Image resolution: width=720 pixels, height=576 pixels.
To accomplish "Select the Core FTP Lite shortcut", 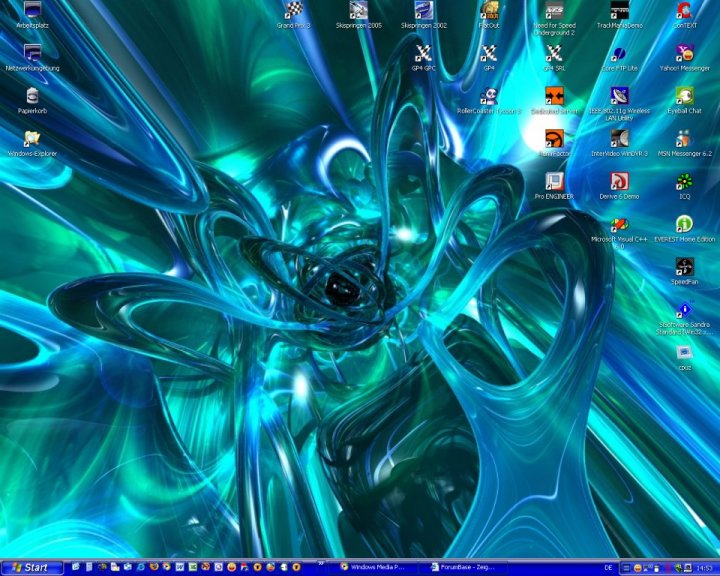I will click(x=619, y=57).
